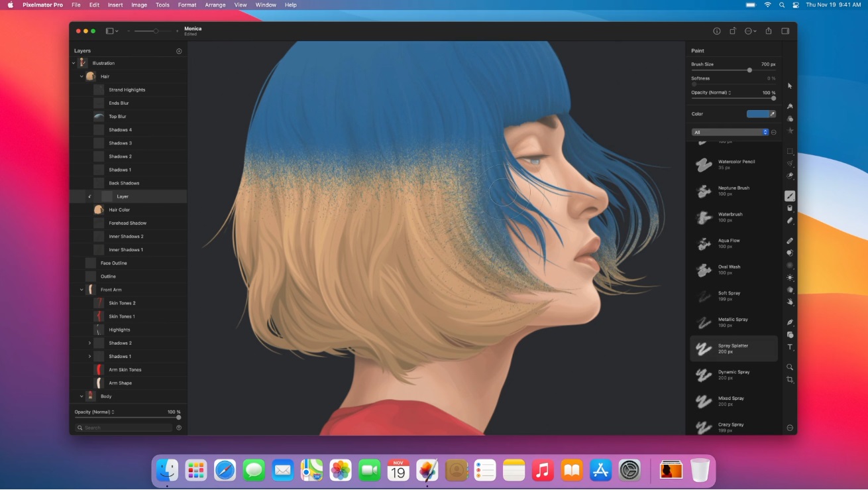Open the Insert menu
The height and width of the screenshot is (490, 868).
coord(115,5)
